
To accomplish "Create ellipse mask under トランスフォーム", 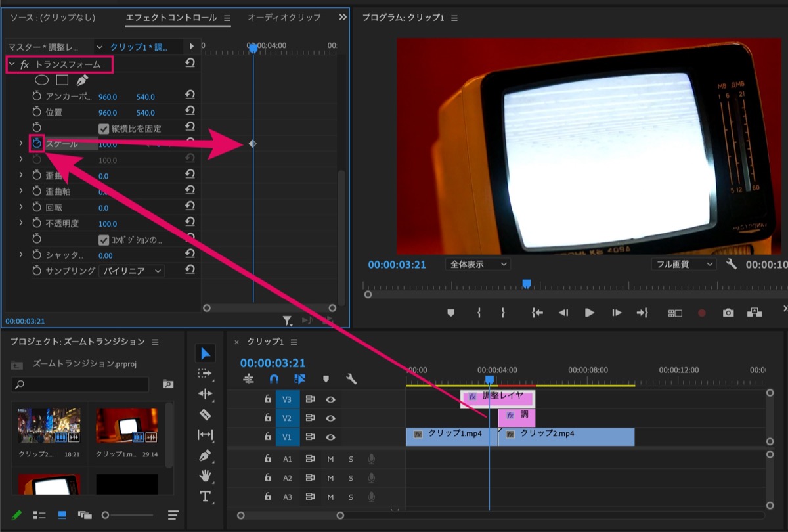I will point(41,80).
